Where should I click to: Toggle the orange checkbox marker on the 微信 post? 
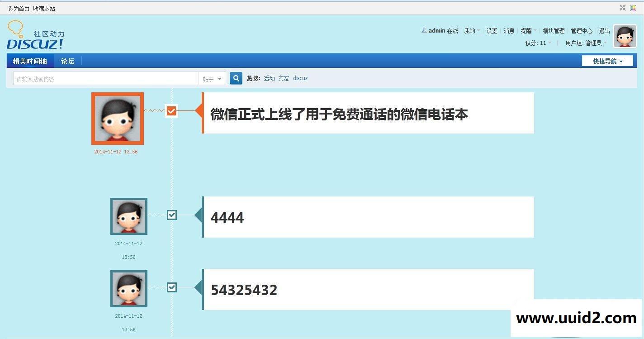[x=171, y=110]
